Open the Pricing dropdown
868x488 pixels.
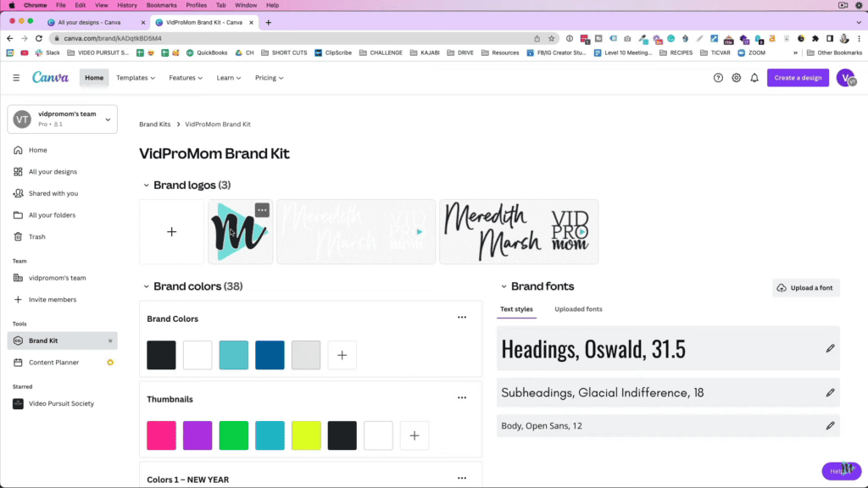tap(269, 78)
